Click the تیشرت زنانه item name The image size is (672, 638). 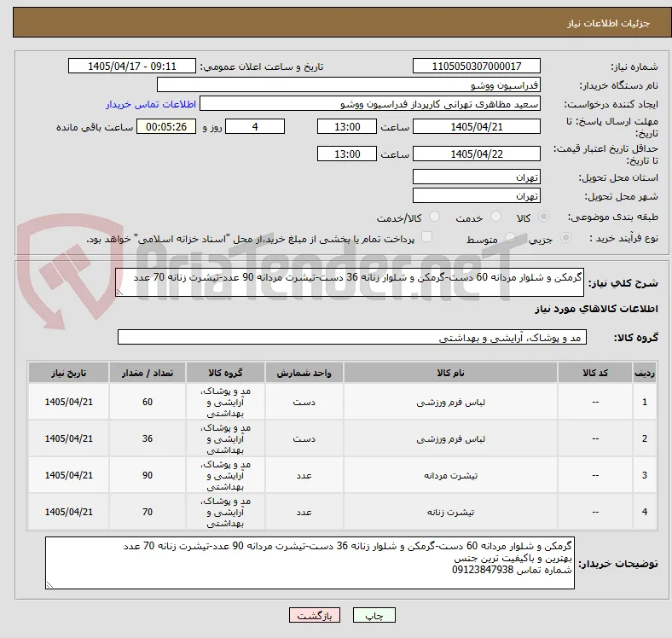pyautogui.click(x=450, y=512)
